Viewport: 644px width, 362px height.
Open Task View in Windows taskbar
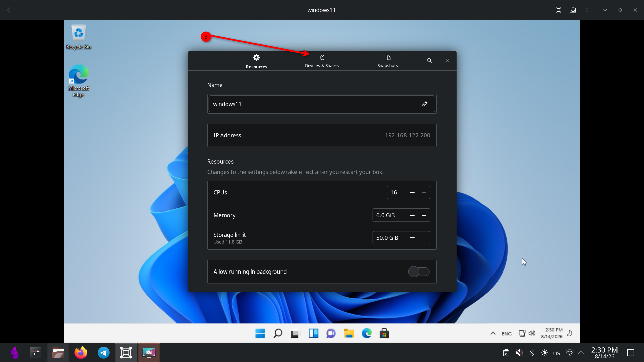point(295,334)
